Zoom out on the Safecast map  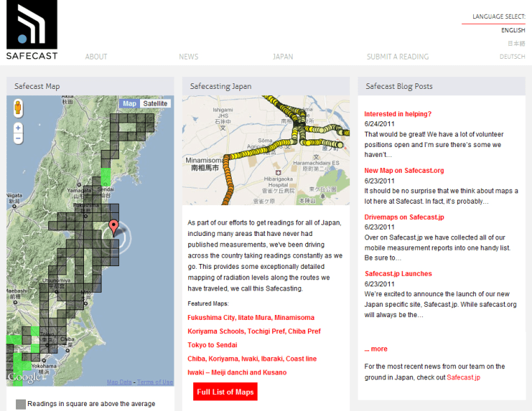coord(18,139)
